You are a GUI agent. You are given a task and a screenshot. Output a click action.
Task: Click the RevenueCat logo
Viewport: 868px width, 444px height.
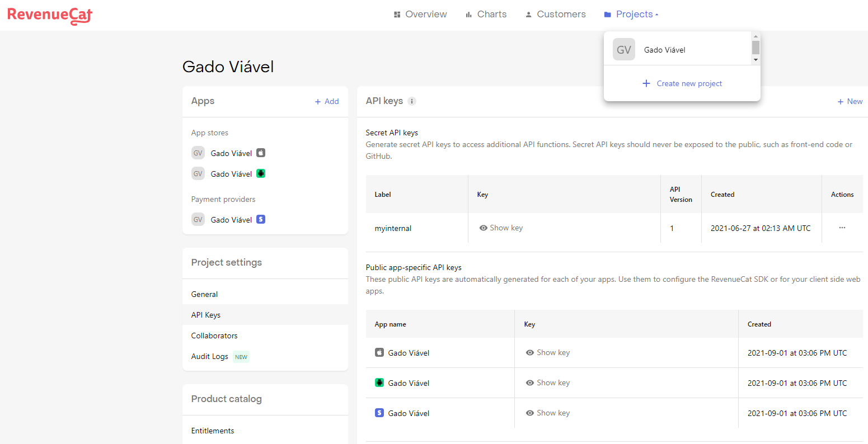click(x=50, y=15)
